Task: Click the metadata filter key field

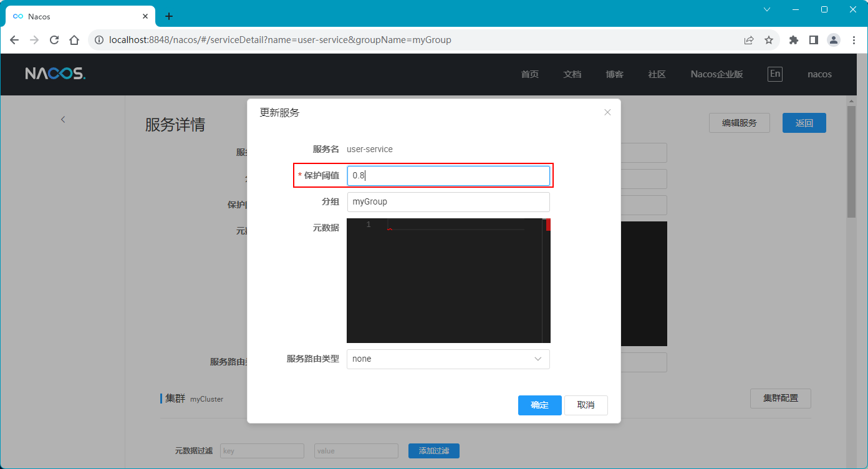Action: (262, 451)
